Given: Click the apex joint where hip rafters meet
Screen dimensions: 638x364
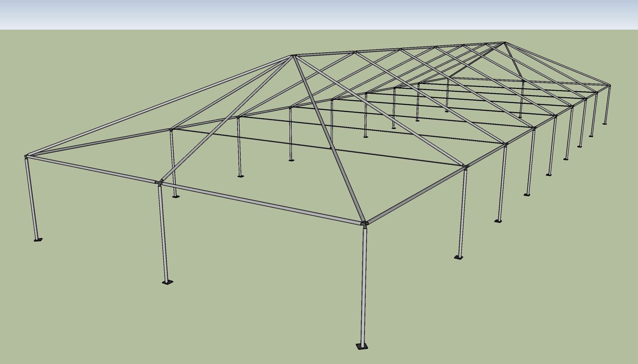Looking at the screenshot, I should click(293, 55).
